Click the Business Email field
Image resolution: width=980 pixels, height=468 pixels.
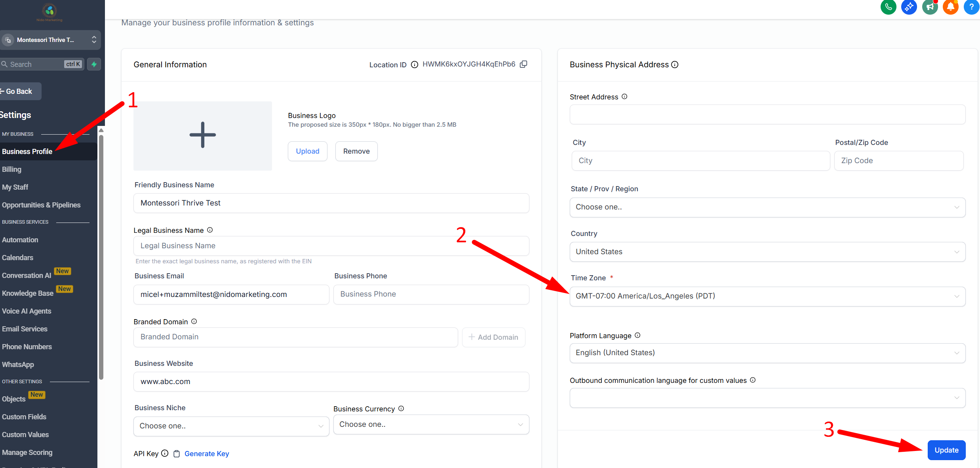coord(231,295)
